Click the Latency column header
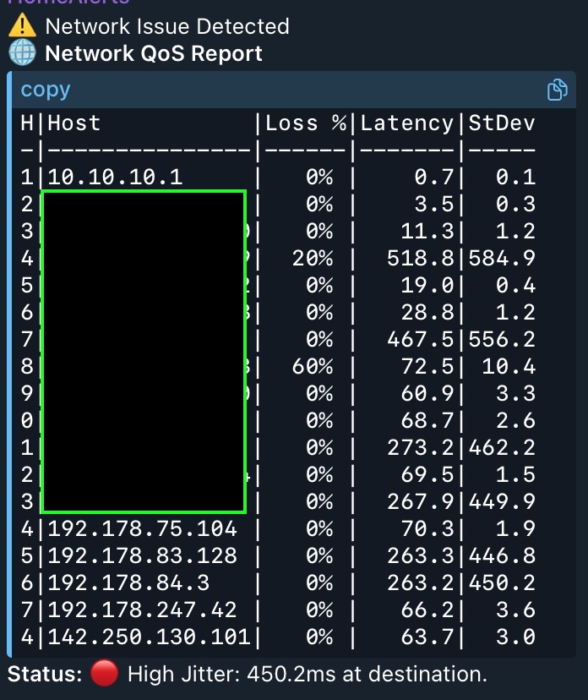 click(407, 123)
